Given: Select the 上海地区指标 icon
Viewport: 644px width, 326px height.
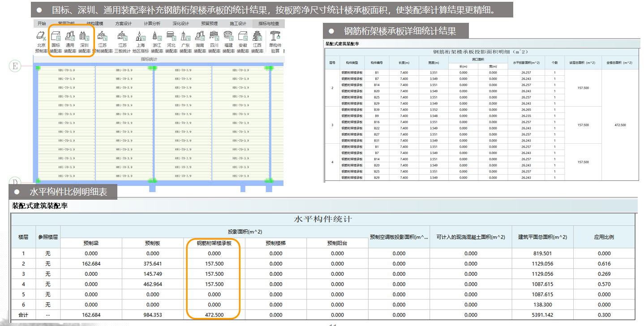Looking at the screenshot, I should click(141, 37).
